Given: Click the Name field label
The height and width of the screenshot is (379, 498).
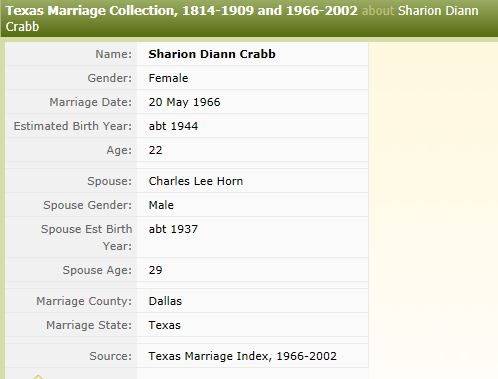Looking at the screenshot, I should [x=114, y=54].
